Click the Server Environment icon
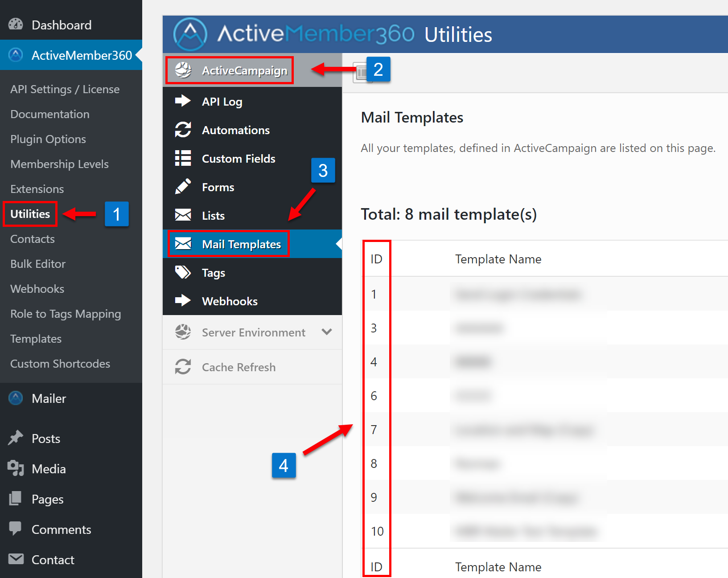This screenshot has width=728, height=578. tap(183, 332)
